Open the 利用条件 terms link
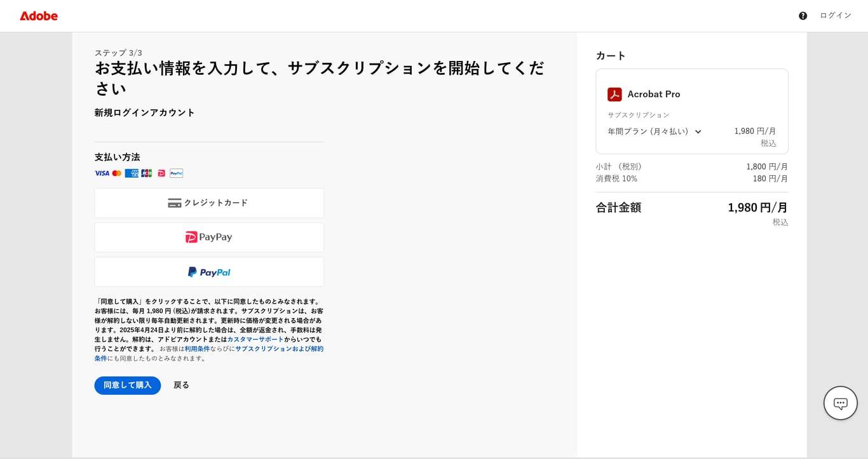The image size is (868, 459). pos(197,349)
